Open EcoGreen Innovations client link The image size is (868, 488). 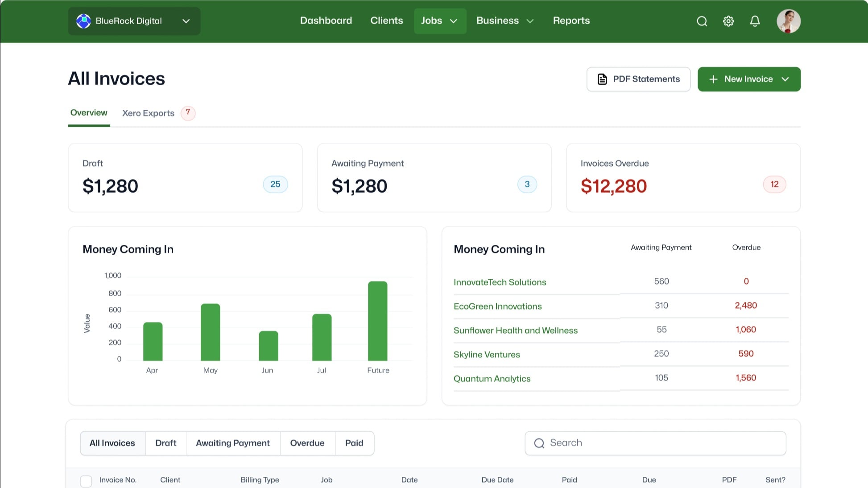point(497,306)
